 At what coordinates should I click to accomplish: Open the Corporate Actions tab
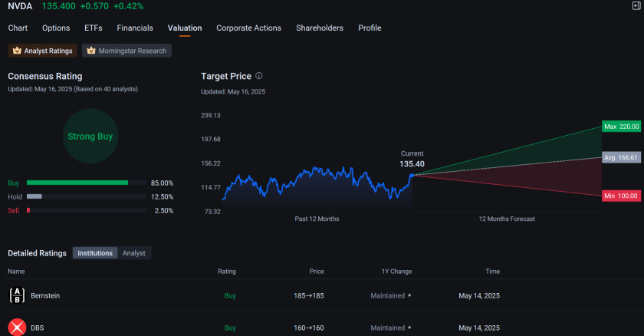249,28
